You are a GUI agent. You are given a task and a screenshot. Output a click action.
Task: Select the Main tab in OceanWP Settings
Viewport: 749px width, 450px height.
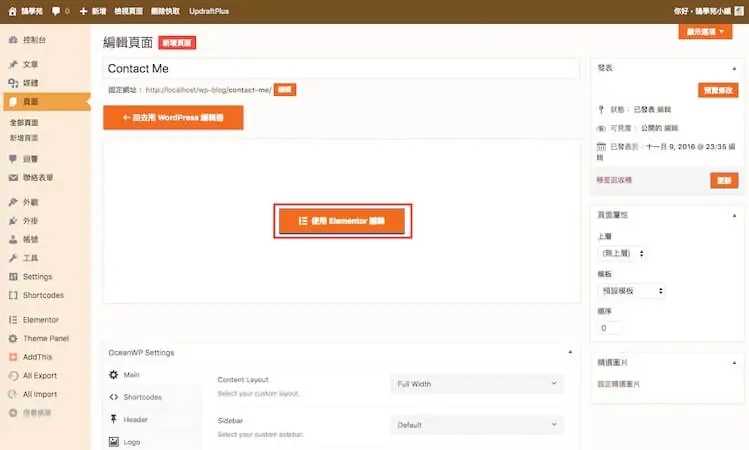pyautogui.click(x=124, y=375)
